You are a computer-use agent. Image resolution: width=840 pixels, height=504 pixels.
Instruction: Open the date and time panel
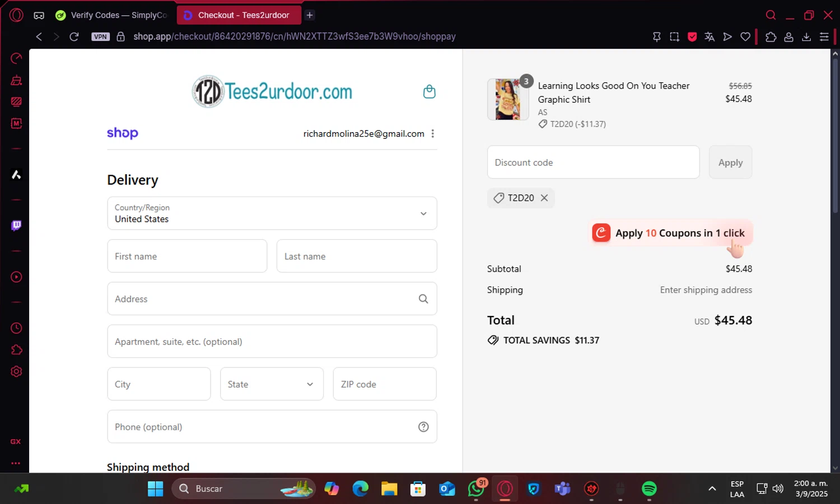[811, 488]
